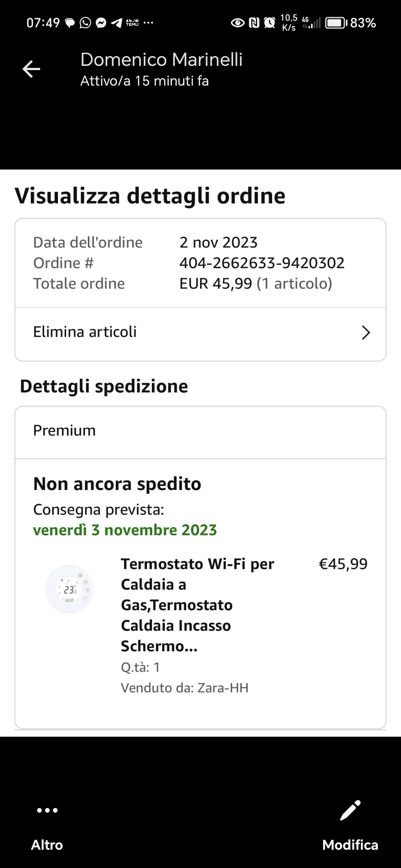Show more status bar notification dots
Viewport: 401px width, 868px height.
pyautogui.click(x=148, y=23)
